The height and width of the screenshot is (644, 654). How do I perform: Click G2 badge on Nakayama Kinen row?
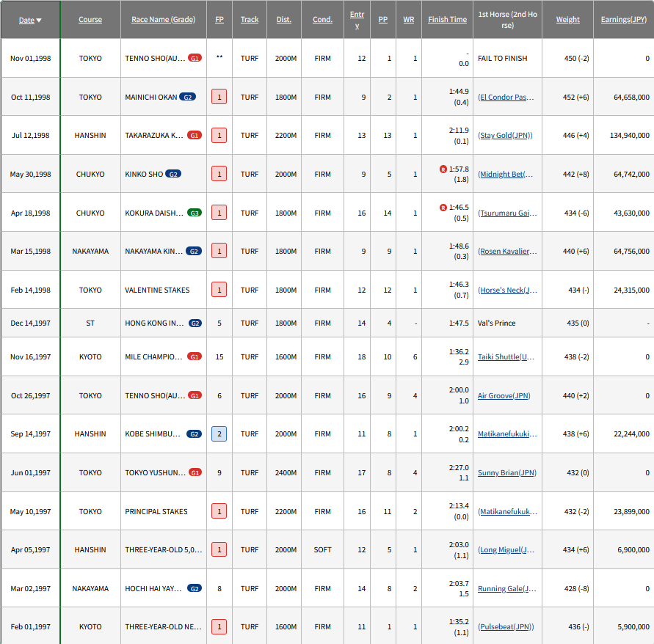[x=194, y=251]
